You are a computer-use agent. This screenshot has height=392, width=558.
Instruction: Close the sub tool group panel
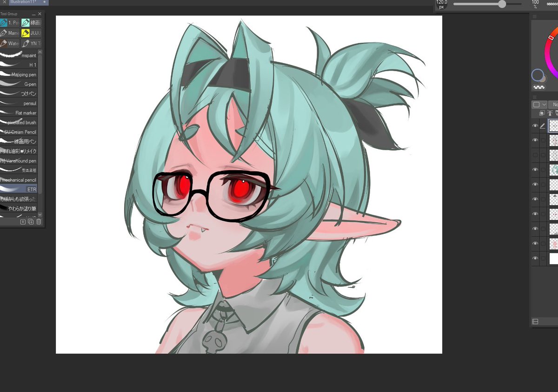click(x=40, y=14)
